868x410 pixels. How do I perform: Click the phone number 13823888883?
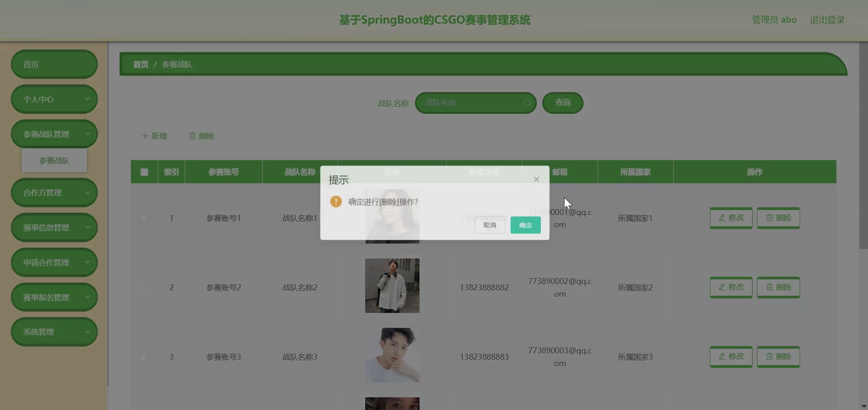pos(484,357)
